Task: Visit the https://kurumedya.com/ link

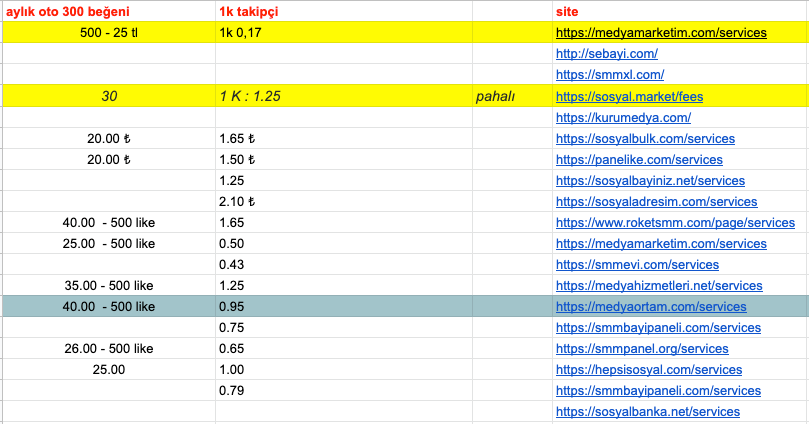Action: point(623,118)
